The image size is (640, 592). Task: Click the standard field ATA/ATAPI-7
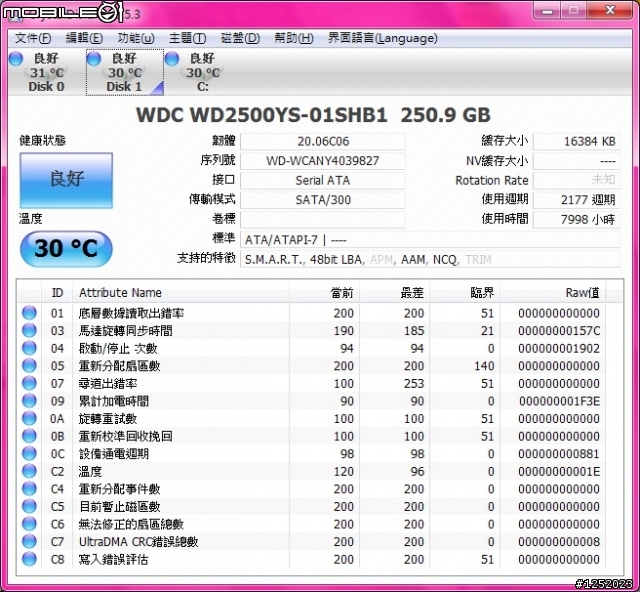click(430, 240)
